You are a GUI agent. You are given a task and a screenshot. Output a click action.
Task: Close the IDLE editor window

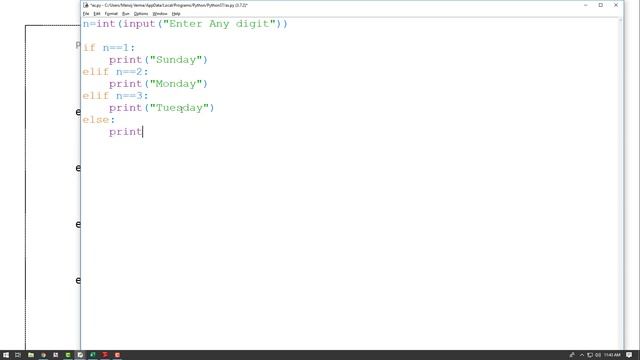pos(616,5)
